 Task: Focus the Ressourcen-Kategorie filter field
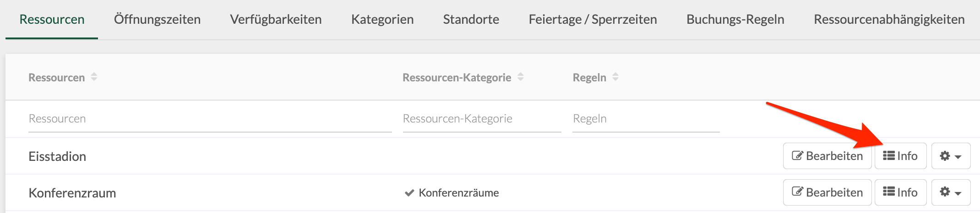tap(482, 119)
